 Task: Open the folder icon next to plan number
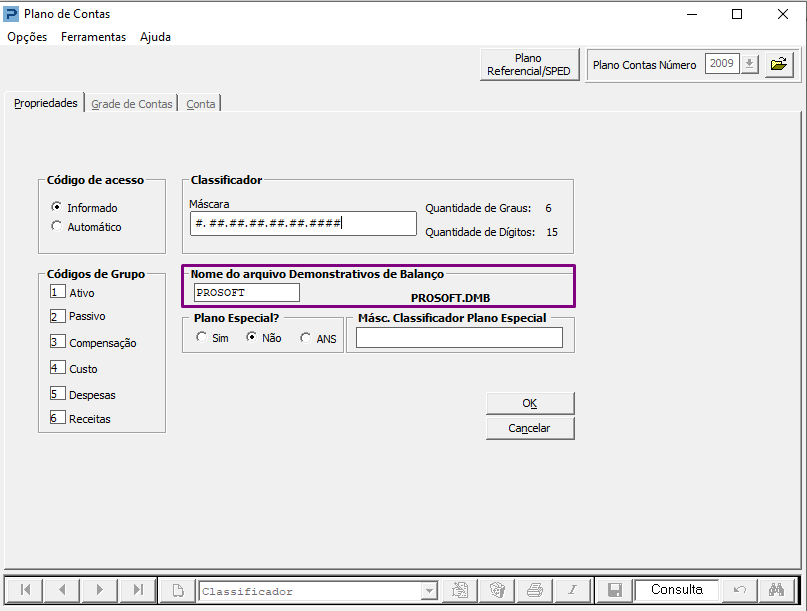779,64
